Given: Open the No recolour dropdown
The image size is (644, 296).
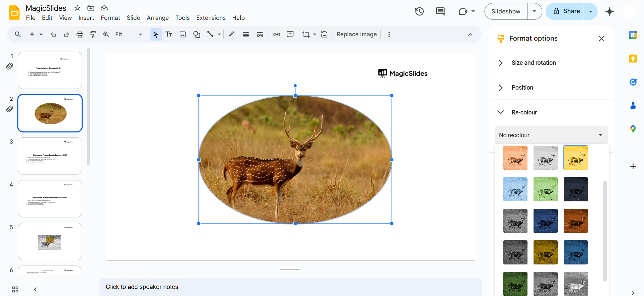Looking at the screenshot, I should coord(551,135).
